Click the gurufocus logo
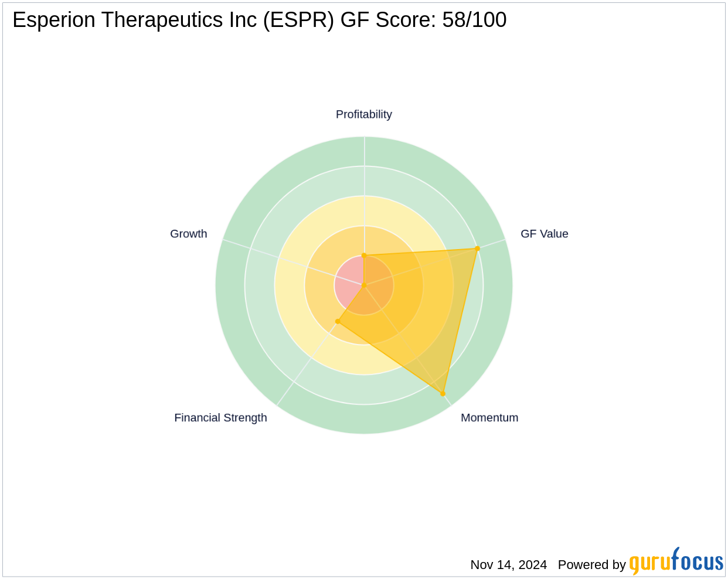 point(676,563)
